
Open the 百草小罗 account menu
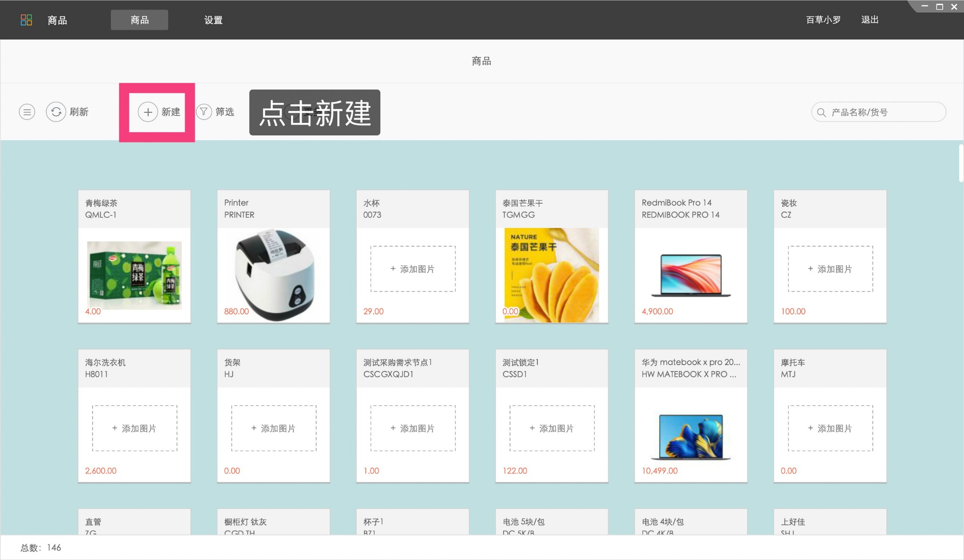pyautogui.click(x=822, y=20)
